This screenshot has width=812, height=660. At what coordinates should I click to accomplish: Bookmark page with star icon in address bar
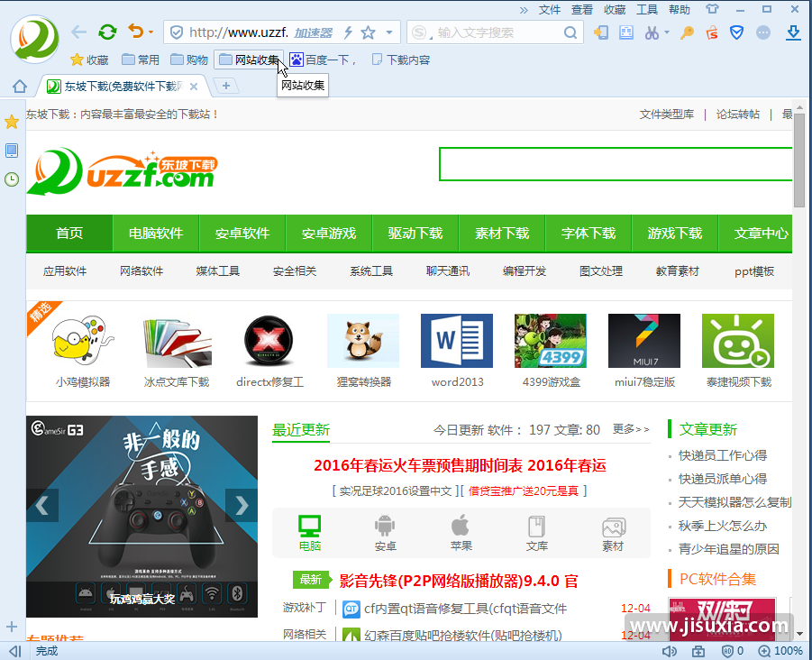[x=369, y=32]
